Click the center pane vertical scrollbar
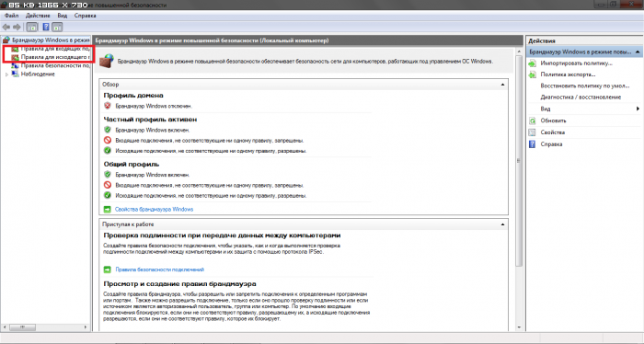The height and width of the screenshot is (344, 644). pyautogui.click(x=518, y=160)
